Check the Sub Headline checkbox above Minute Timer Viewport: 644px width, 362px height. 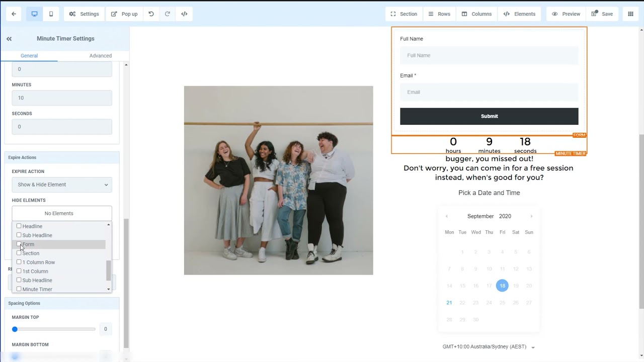coord(19,280)
